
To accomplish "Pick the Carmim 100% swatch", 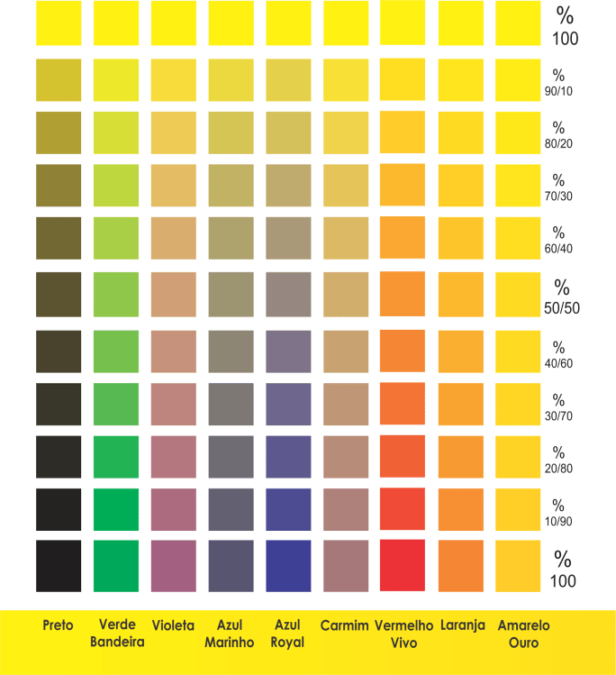I will [x=346, y=566].
